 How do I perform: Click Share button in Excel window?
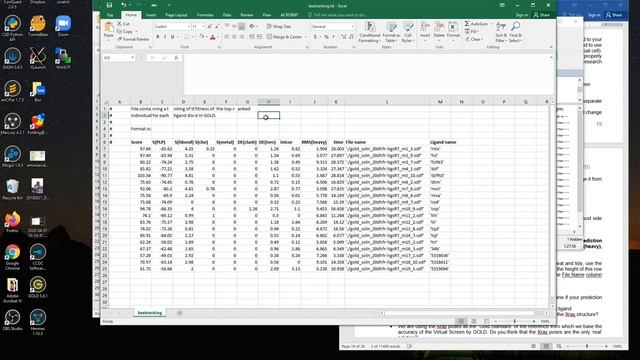click(x=542, y=15)
